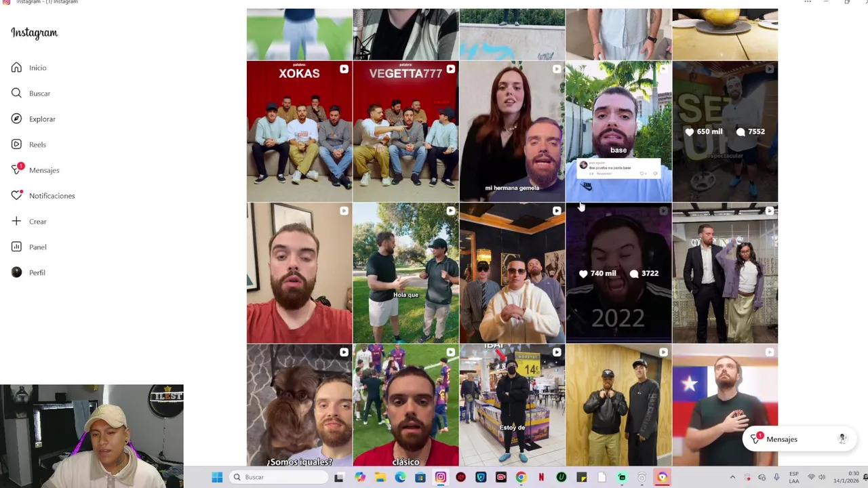
Task: Open File Explorer from taskbar
Action: tap(380, 477)
